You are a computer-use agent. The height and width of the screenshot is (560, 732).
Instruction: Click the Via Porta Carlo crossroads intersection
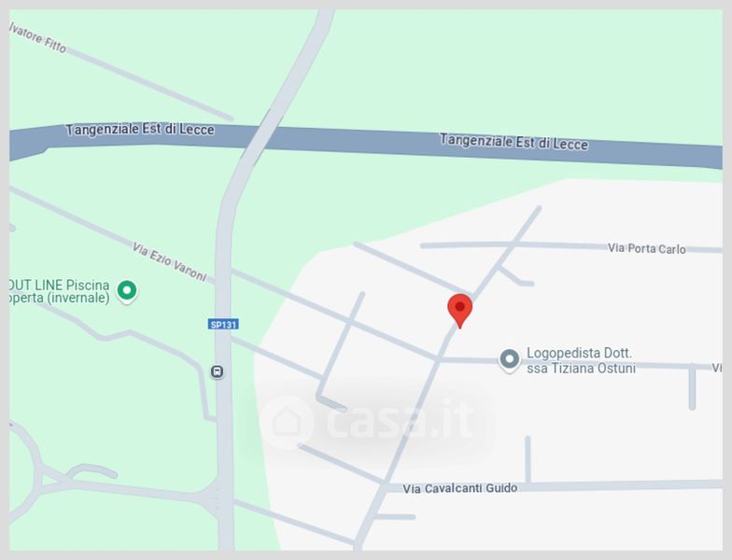[x=514, y=245]
